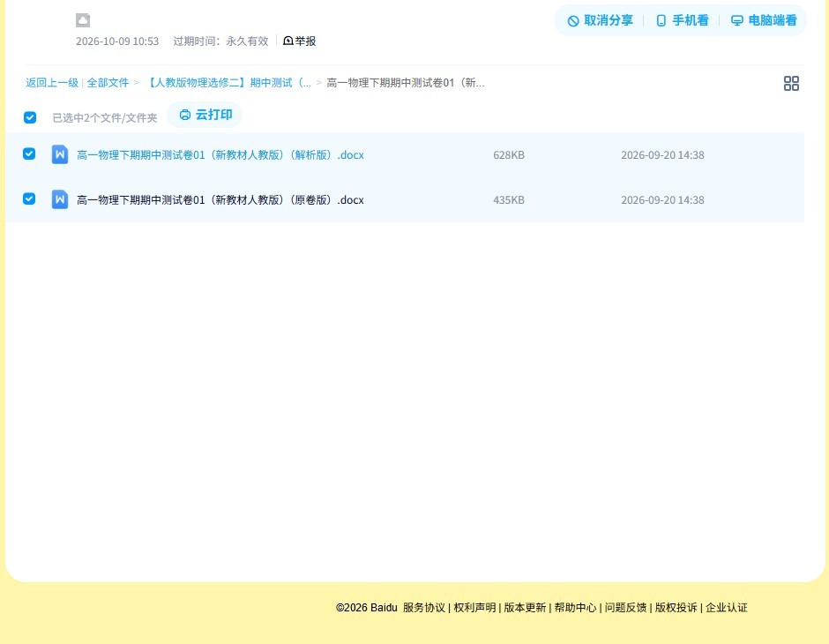This screenshot has width=829, height=644.
Task: Uncheck the 原卷版 docx file checkbox
Action: (29, 198)
